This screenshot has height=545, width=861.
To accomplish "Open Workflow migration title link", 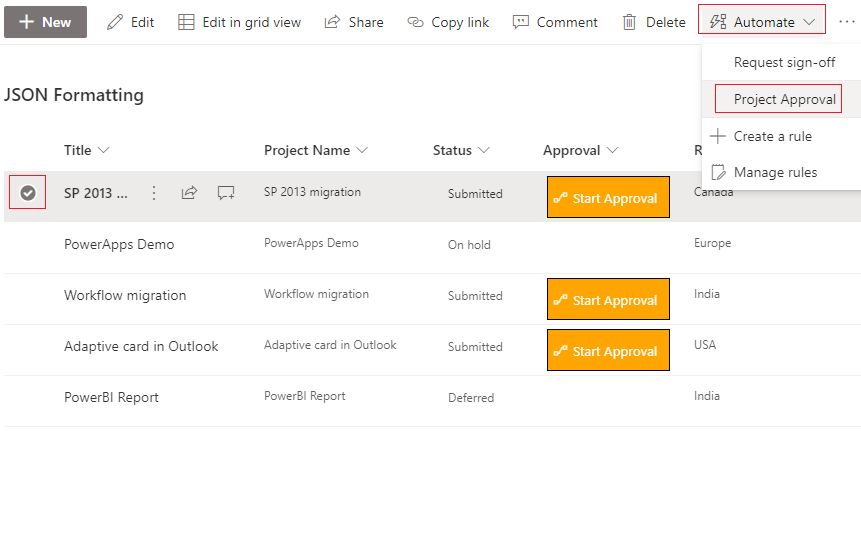I will (125, 295).
